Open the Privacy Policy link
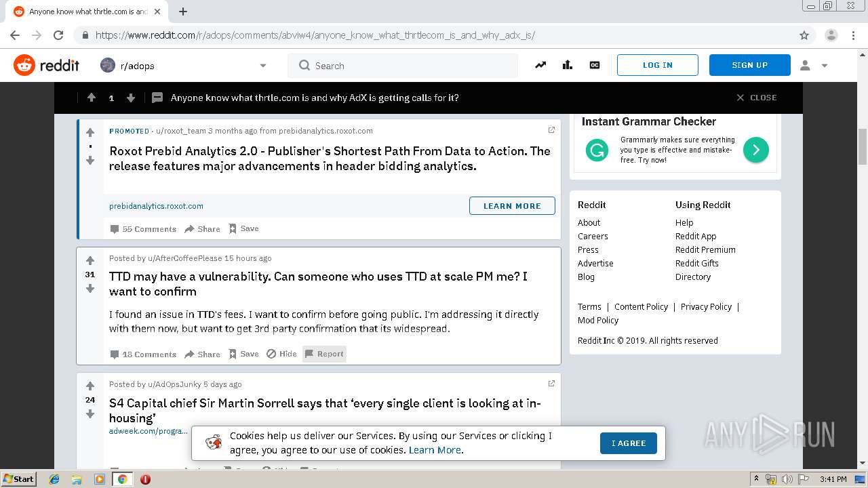The height and width of the screenshot is (488, 868). 706,306
